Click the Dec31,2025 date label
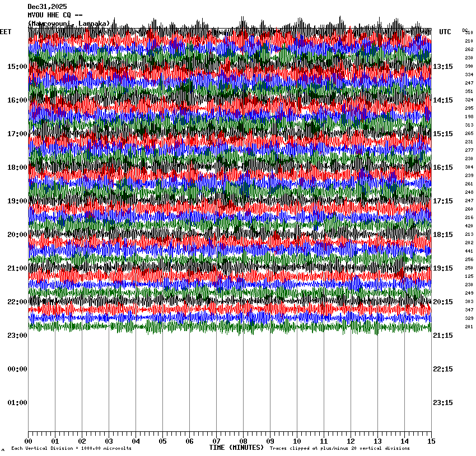The height and width of the screenshot is (456, 476). pos(47,7)
